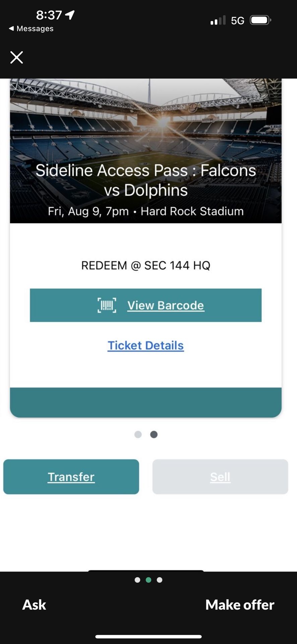Open the View Barcode link

coord(166,305)
